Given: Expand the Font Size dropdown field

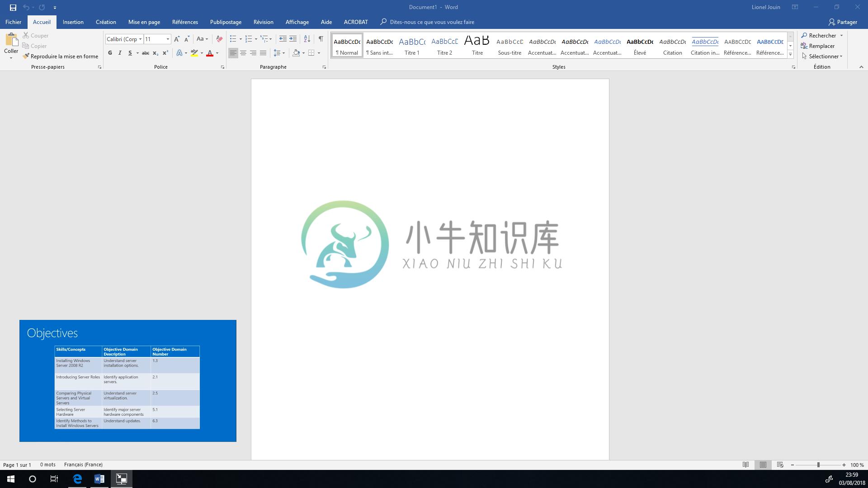Looking at the screenshot, I should coord(168,39).
